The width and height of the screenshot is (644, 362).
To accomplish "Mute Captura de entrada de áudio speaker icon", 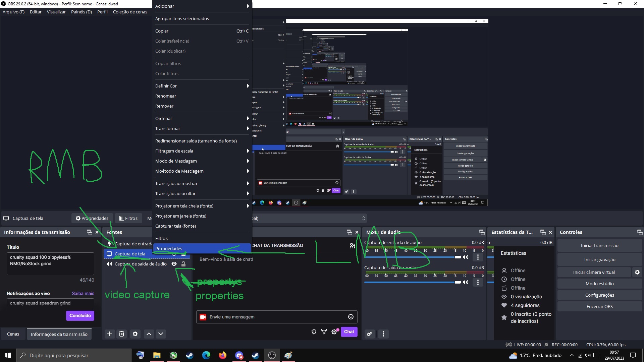I will 466,257.
